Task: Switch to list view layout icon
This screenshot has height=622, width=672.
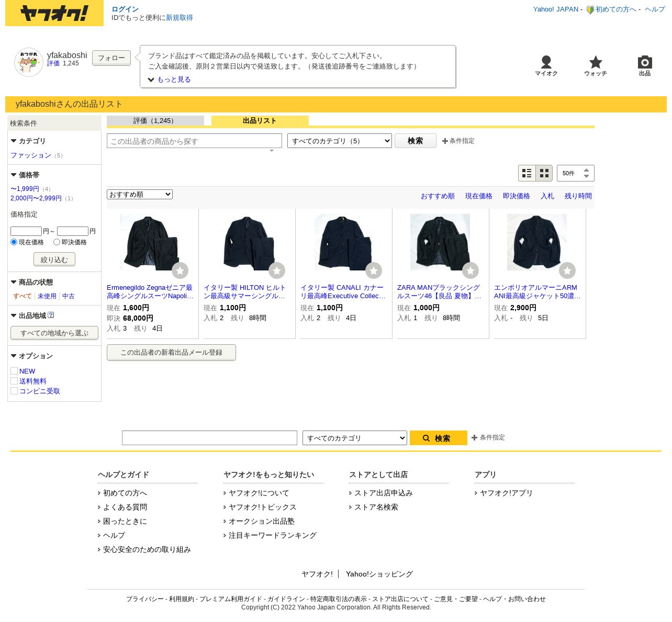Action: [x=527, y=173]
